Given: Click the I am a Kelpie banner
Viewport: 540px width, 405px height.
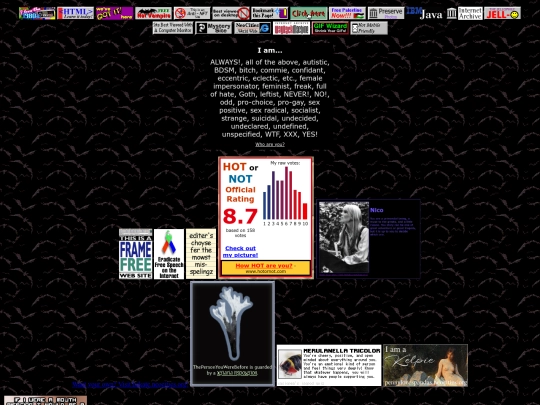Looking at the screenshot, I should pyautogui.click(x=425, y=365).
